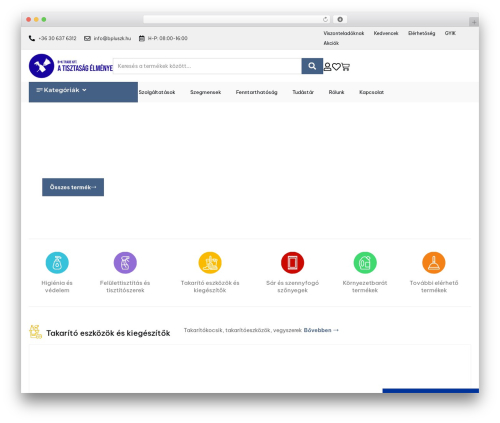The width and height of the screenshot is (500, 423).
Task: Click the calendar opening hours icon
Action: pos(142,38)
